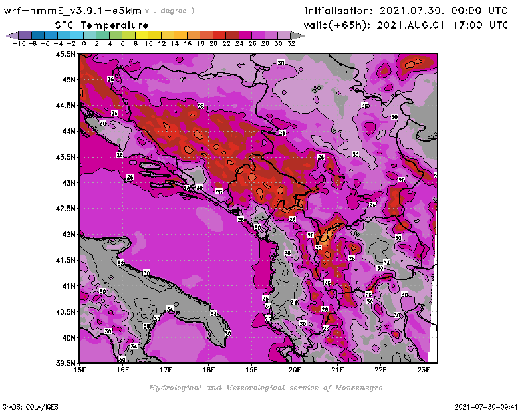
Task: Pick the cyan -2 to 0 legend swatch
Action: click(76, 35)
